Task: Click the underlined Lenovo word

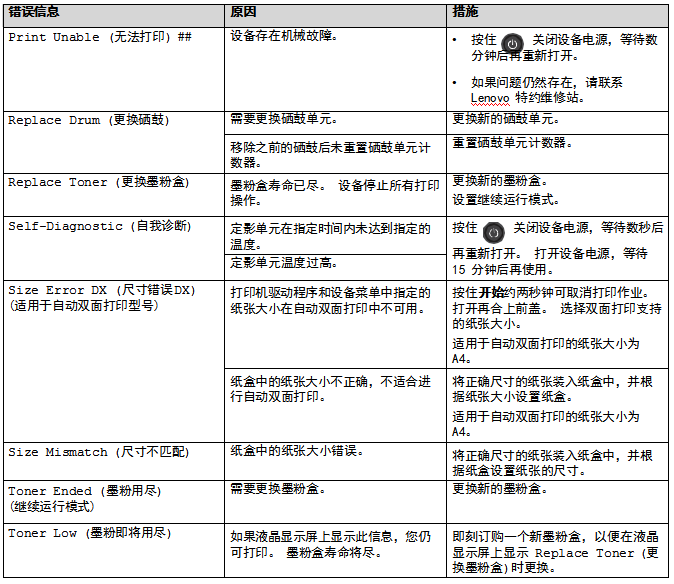Action: click(490, 98)
